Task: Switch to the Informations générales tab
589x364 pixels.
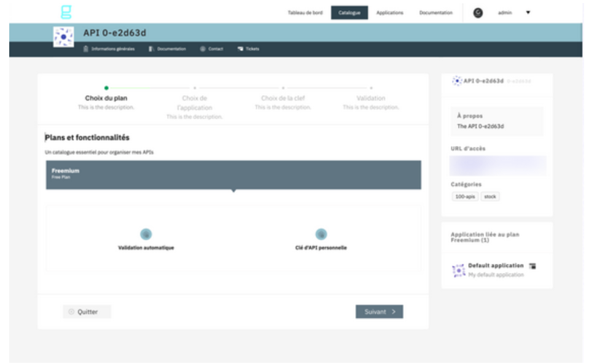Action: [x=109, y=49]
